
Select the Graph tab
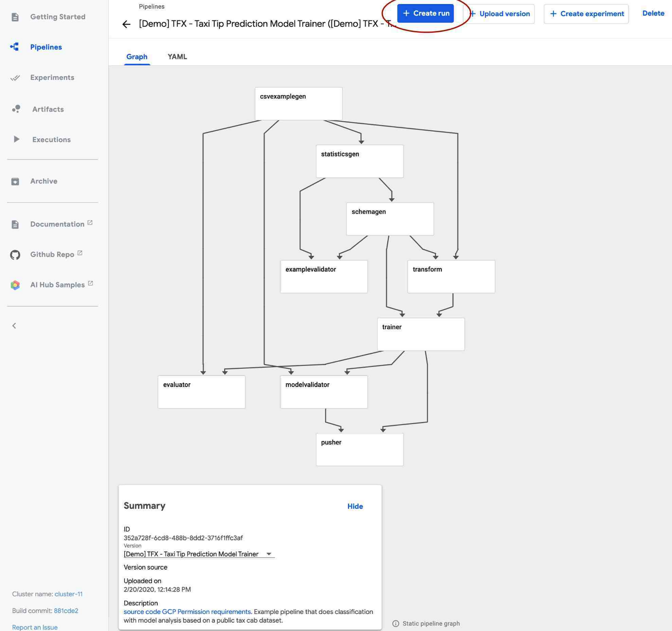tap(136, 56)
